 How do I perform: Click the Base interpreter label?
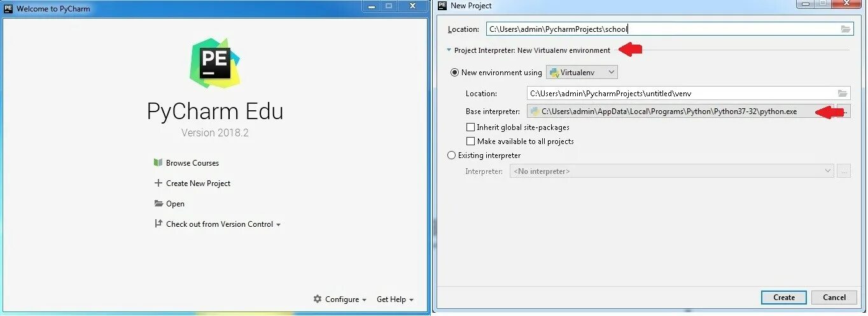(x=493, y=111)
